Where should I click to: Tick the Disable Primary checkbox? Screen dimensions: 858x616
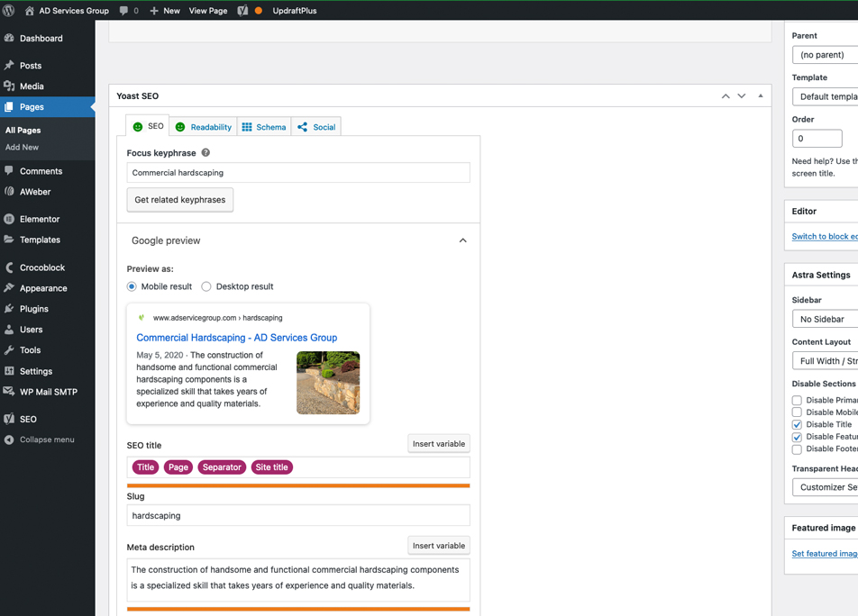[797, 400]
